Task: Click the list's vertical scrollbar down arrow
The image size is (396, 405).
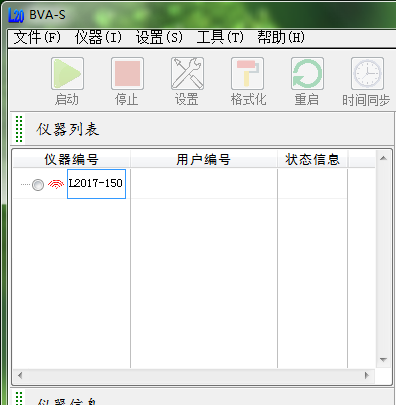Action: tap(383, 360)
